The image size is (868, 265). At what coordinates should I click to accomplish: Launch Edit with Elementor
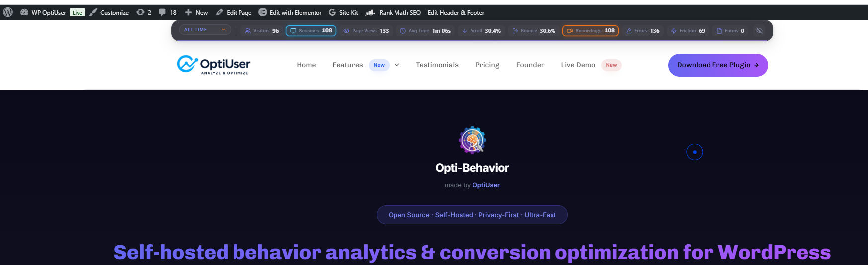(x=291, y=12)
